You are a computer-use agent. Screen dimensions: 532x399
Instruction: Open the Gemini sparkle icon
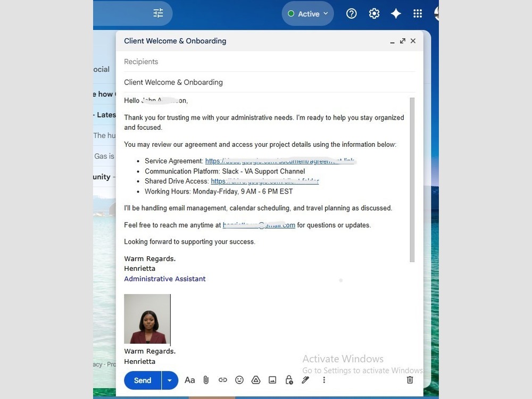[x=396, y=14]
